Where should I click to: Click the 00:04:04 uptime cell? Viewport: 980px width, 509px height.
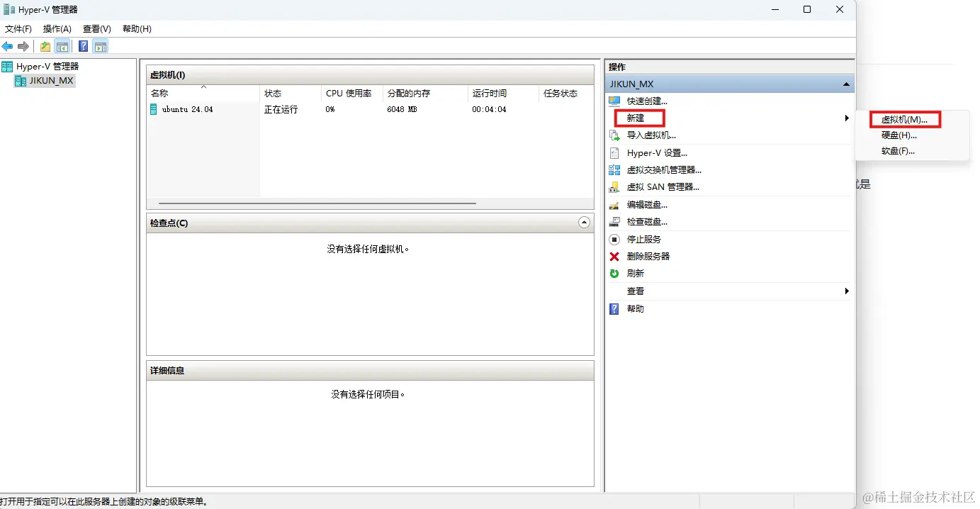pyautogui.click(x=489, y=110)
